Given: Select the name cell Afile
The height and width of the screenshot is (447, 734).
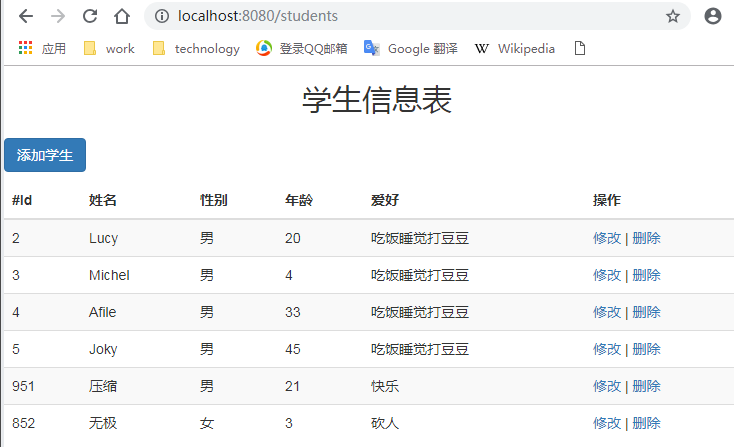Looking at the screenshot, I should point(103,312).
